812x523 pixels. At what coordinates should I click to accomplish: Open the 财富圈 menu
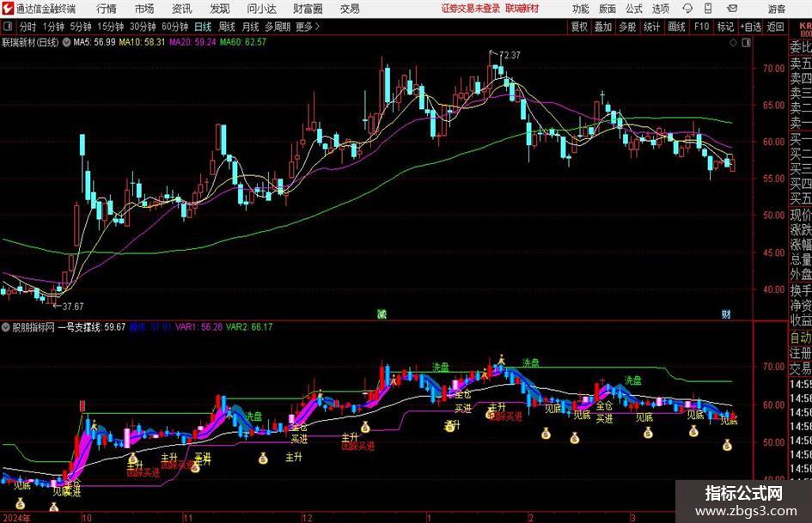pos(308,9)
